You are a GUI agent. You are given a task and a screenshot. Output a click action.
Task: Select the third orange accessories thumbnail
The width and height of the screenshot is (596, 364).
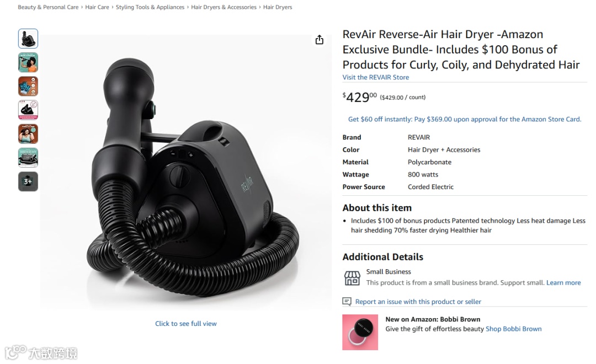point(28,86)
